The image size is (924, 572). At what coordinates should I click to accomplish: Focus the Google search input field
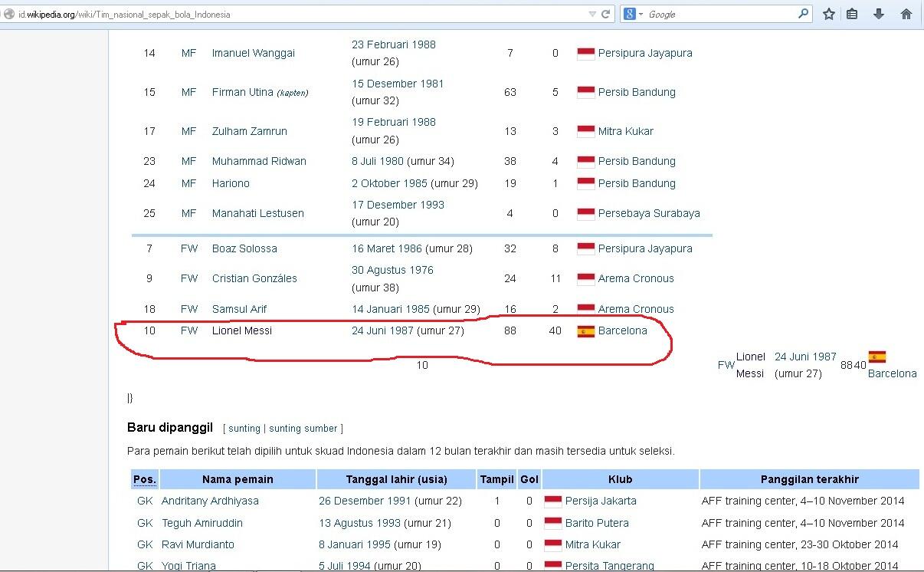pos(720,14)
